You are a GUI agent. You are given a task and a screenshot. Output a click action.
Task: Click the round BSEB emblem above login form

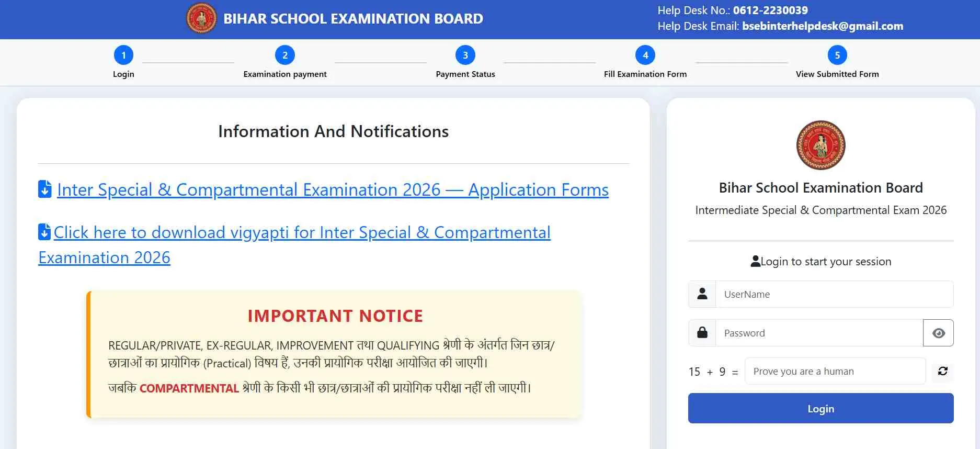(821, 145)
